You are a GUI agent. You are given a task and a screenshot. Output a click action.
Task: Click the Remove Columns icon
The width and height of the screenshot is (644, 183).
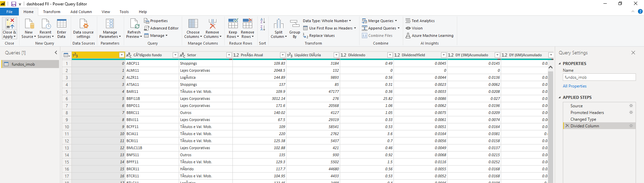pyautogui.click(x=212, y=24)
